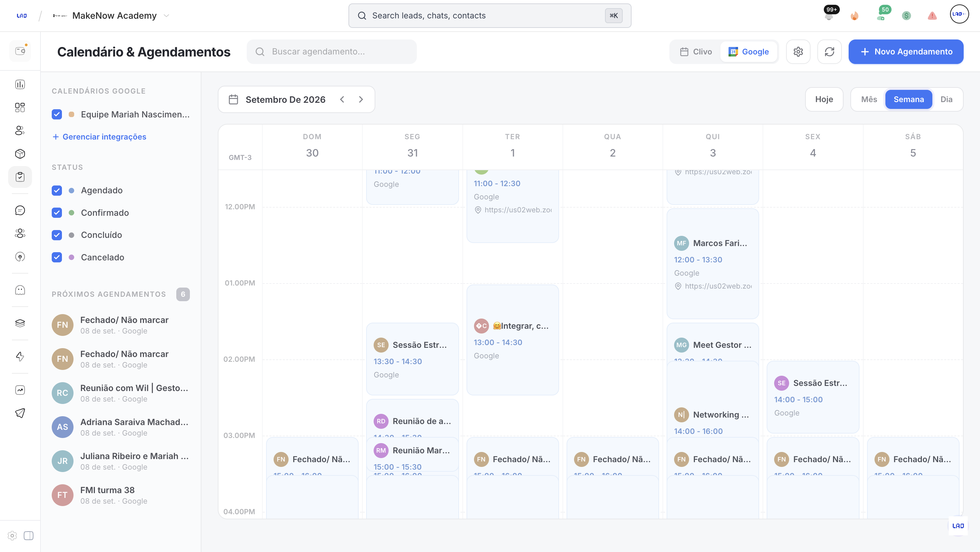Open the Meet Gestor event on Thursday
This screenshot has height=552, width=980.
click(x=713, y=342)
